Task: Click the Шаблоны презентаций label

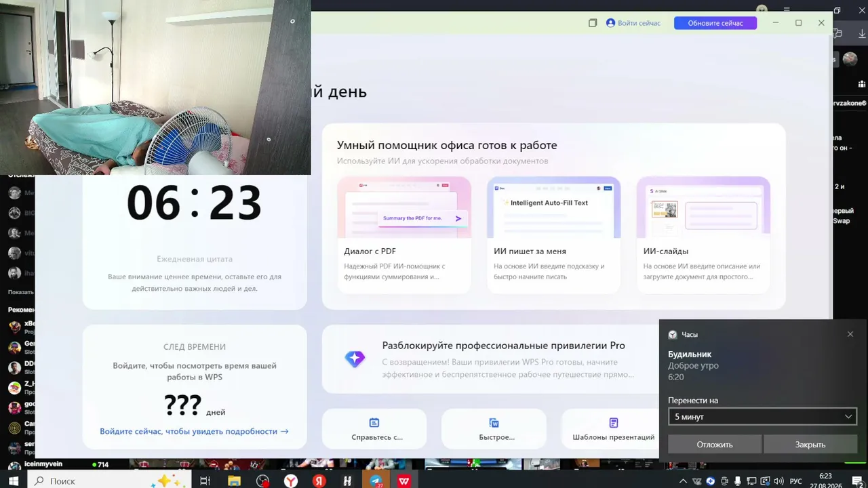Action: [x=614, y=437]
